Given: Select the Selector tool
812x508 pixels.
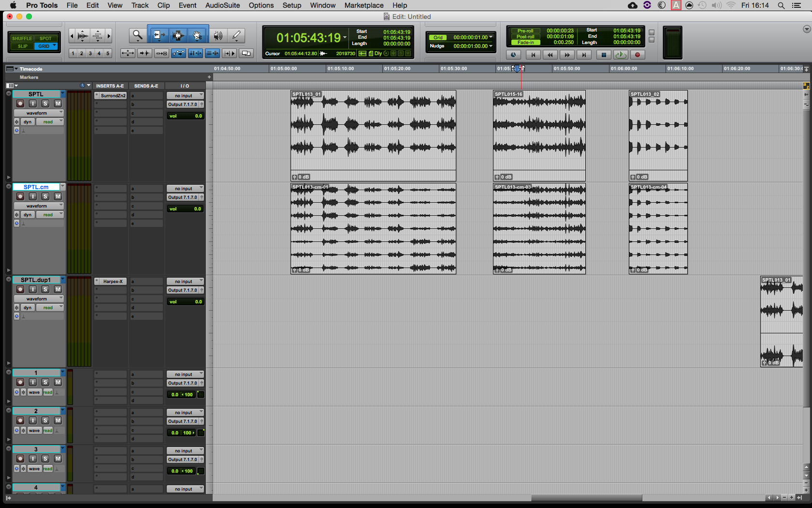Looking at the screenshot, I should (178, 35).
